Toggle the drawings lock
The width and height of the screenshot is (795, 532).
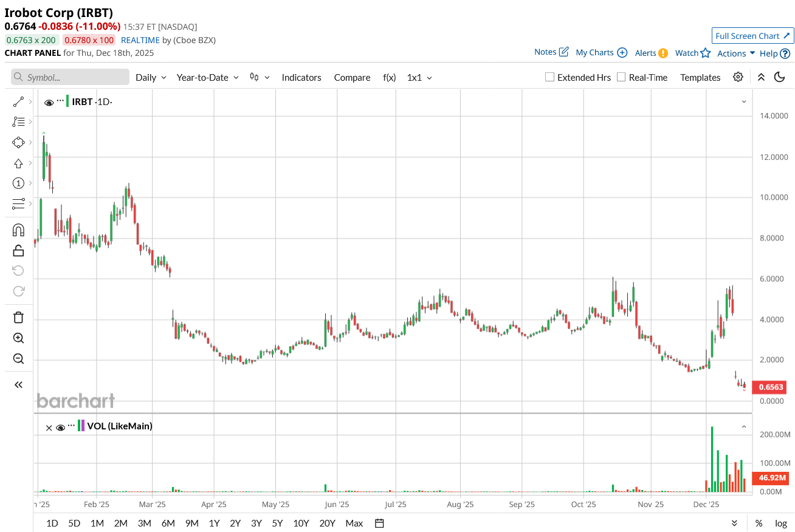[18, 250]
